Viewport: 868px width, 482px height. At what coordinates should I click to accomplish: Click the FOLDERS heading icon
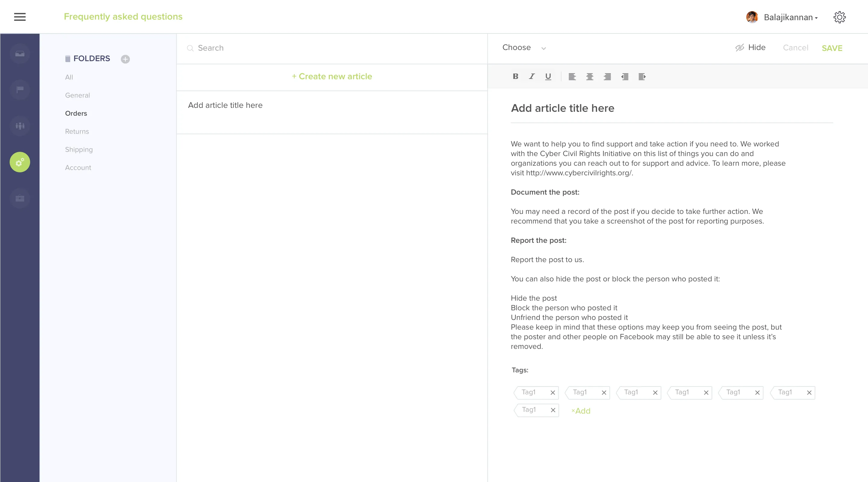[x=68, y=59]
